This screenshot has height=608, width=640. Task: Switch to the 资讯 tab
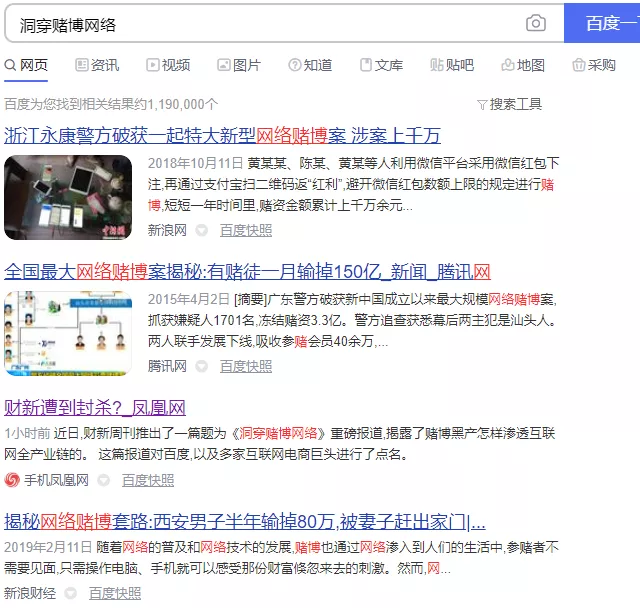coord(97,65)
